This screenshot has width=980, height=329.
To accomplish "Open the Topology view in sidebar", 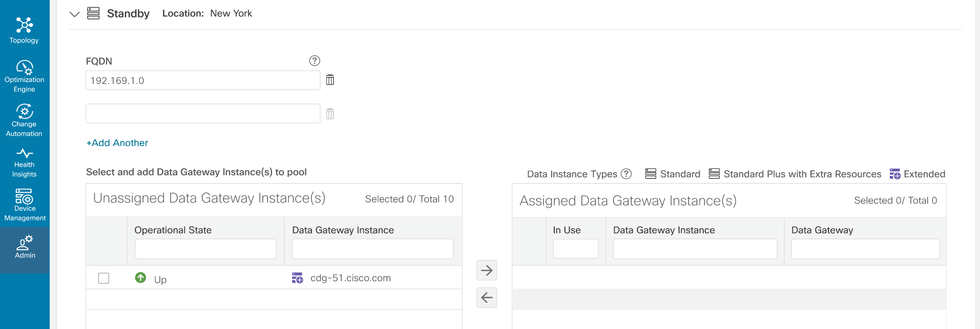I will coord(24,30).
